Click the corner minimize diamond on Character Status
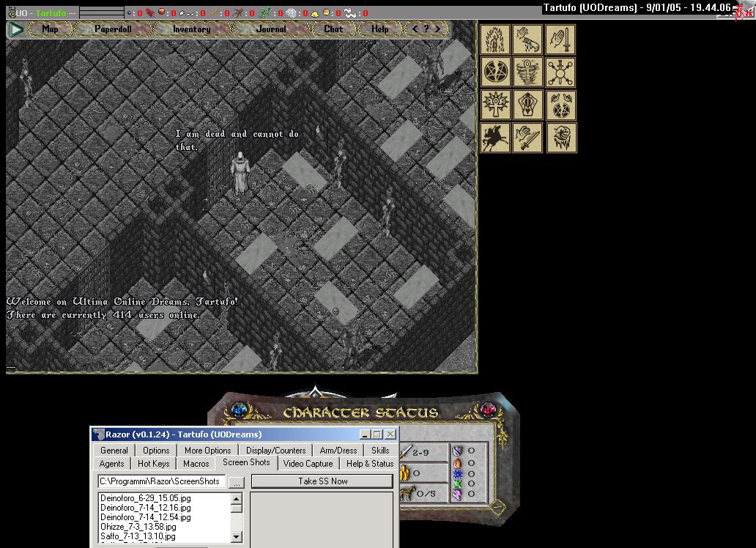Viewport: 756px width, 548px height. pos(497,507)
